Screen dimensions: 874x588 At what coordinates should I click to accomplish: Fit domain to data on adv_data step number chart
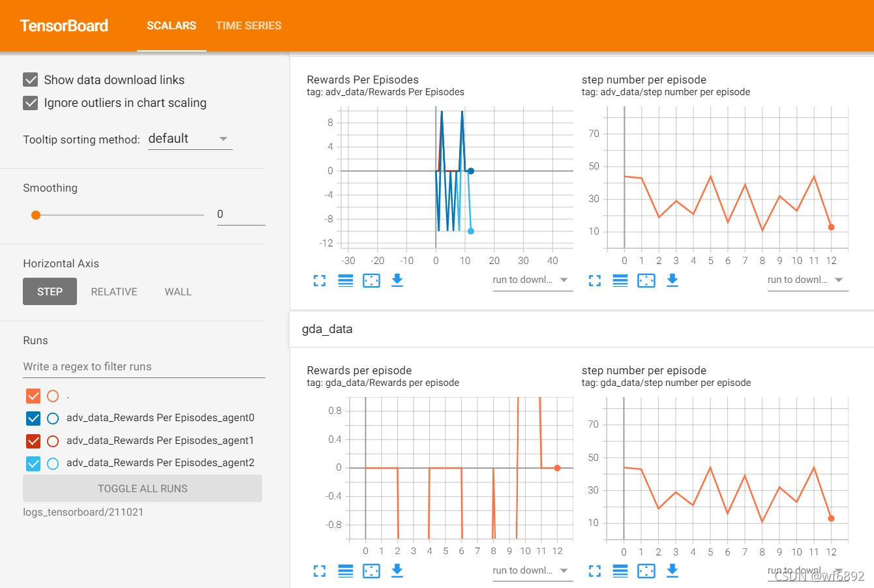point(646,280)
